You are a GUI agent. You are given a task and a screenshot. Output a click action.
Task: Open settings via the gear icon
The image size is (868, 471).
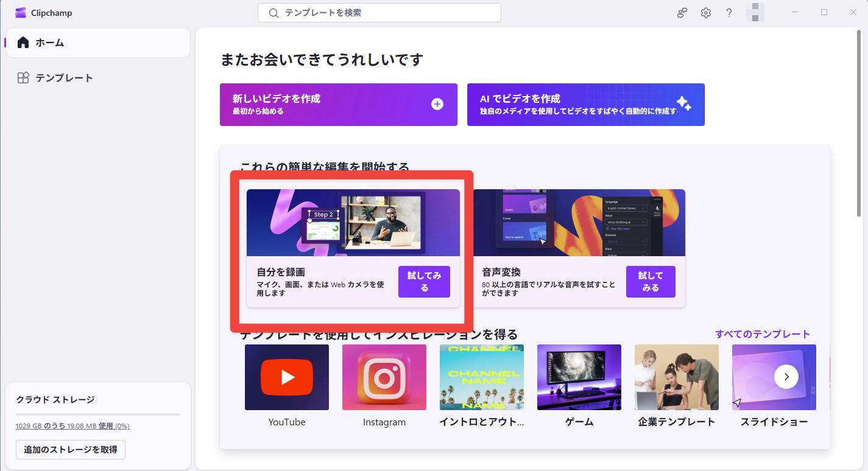705,13
